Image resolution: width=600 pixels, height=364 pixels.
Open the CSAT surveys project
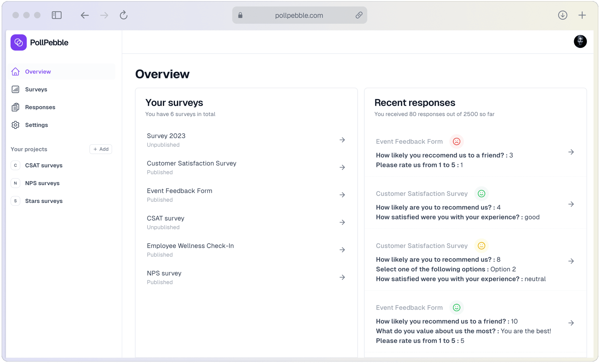(x=44, y=165)
